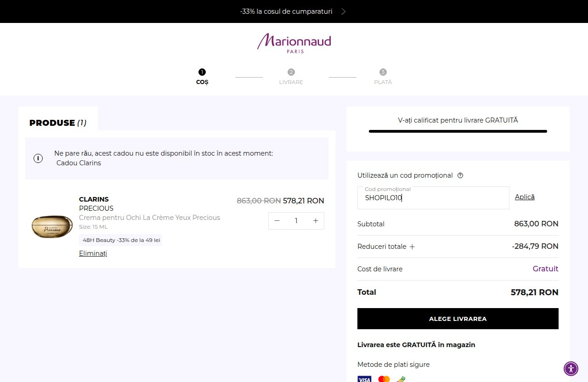
Task: Click the free delivery progress bar
Action: (x=458, y=131)
